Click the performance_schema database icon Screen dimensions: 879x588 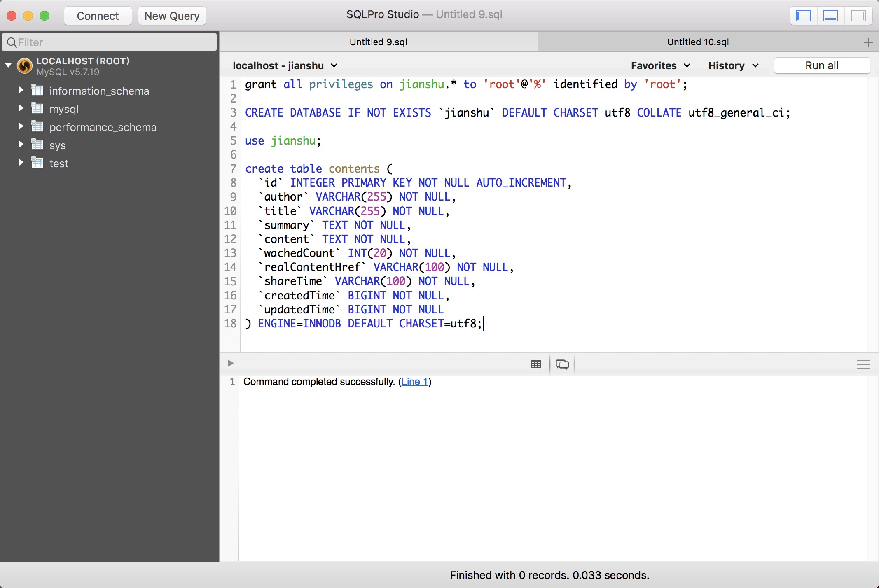pyautogui.click(x=37, y=126)
